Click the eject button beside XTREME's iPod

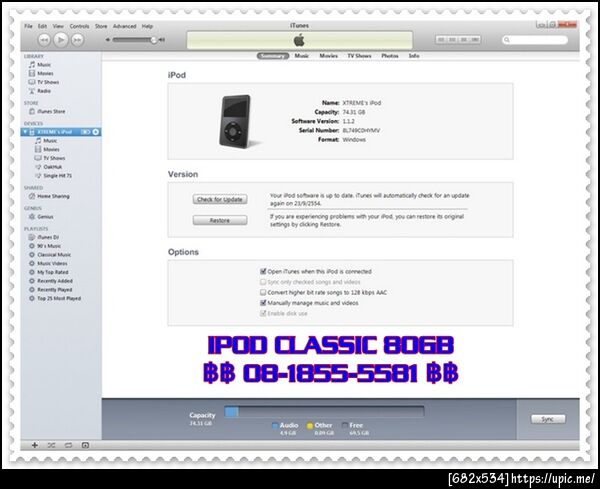(96, 132)
